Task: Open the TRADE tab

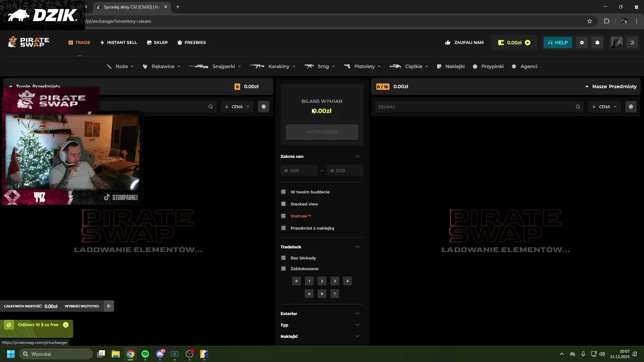Action: coord(79,43)
